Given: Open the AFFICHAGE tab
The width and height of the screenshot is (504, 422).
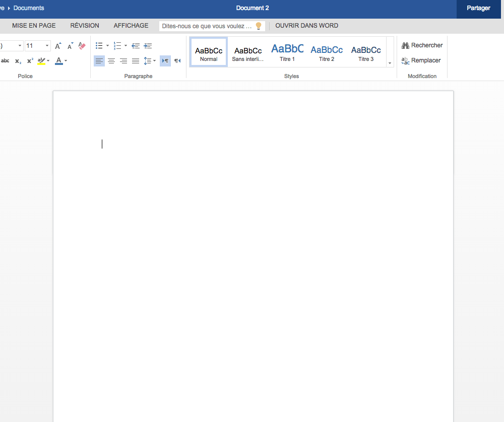Looking at the screenshot, I should pos(131,26).
